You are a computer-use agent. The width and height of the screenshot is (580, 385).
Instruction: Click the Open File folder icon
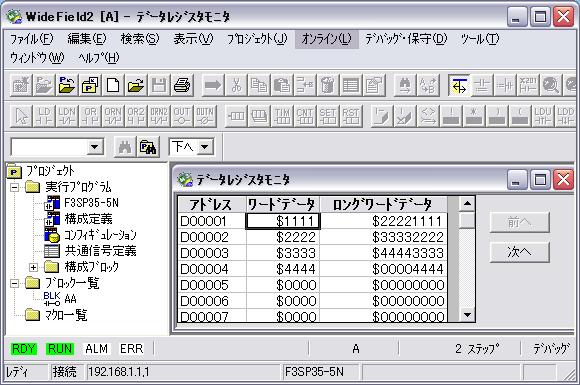tap(136, 85)
